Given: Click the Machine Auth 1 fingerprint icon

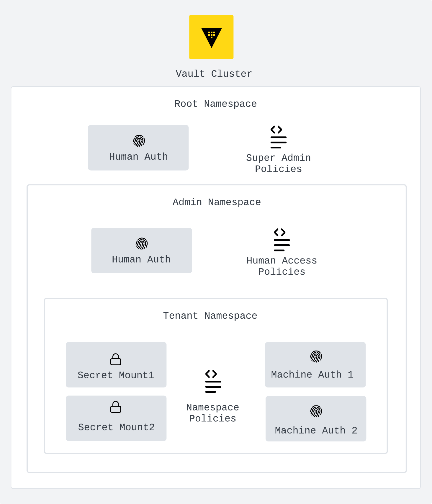Looking at the screenshot, I should tap(316, 356).
